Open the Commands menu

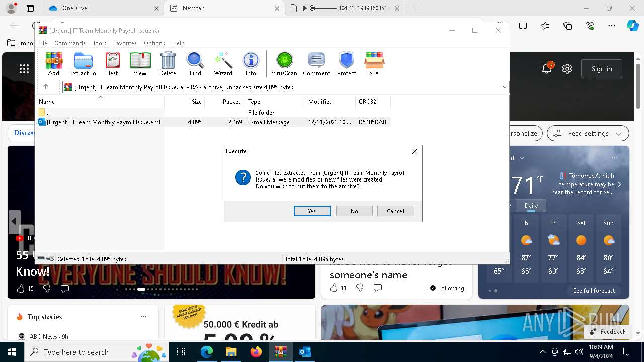(70, 43)
